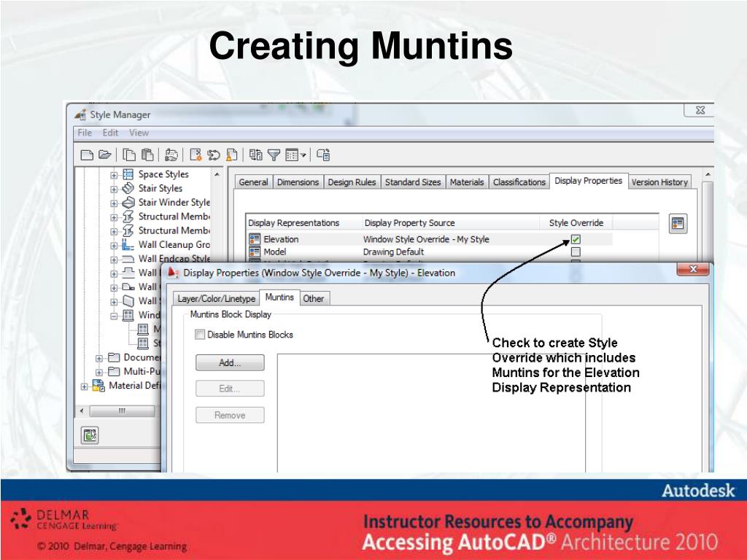Expand the Wall Endcap Style node
The width and height of the screenshot is (747, 560).
(114, 260)
